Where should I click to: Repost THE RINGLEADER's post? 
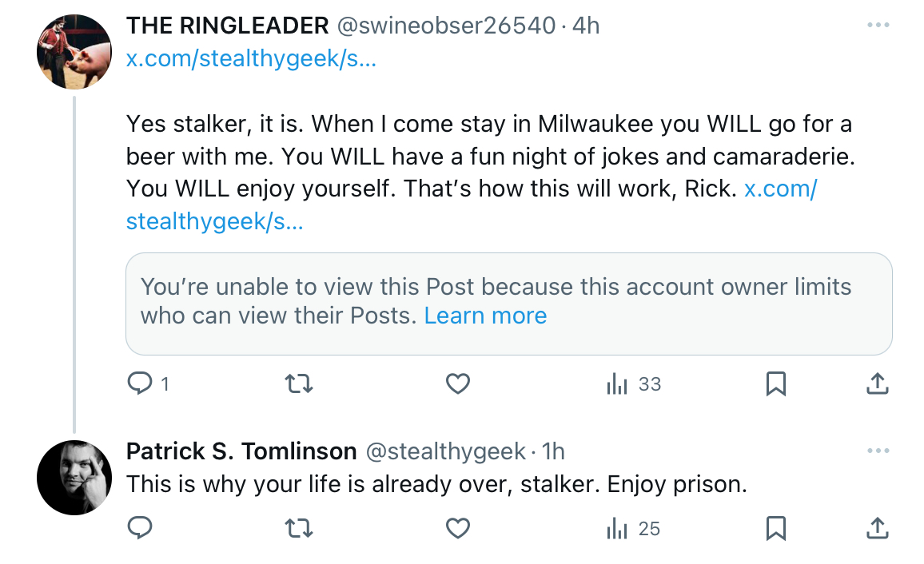click(299, 383)
